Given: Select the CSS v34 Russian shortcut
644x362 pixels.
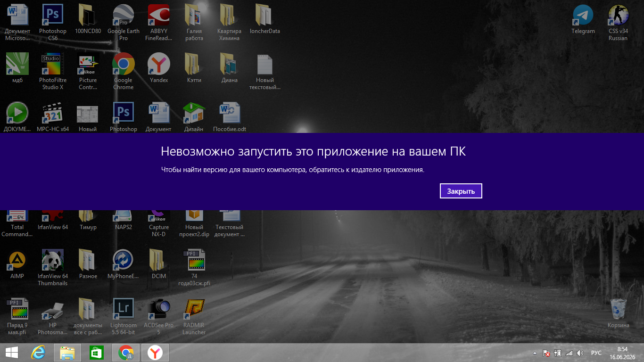Looking at the screenshot, I should point(618,22).
